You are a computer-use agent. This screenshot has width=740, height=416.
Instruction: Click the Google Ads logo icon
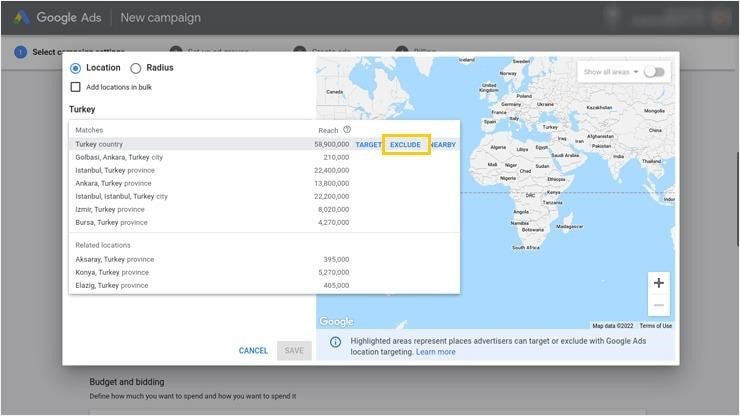pyautogui.click(x=21, y=17)
